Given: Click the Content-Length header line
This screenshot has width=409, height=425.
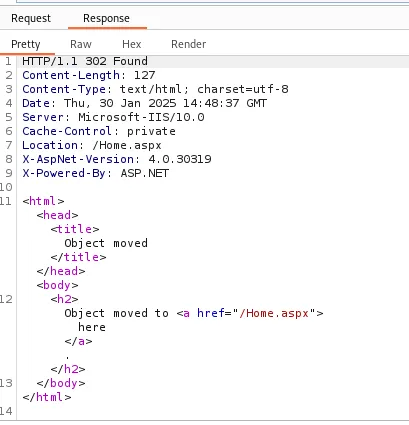Looking at the screenshot, I should 89,75.
